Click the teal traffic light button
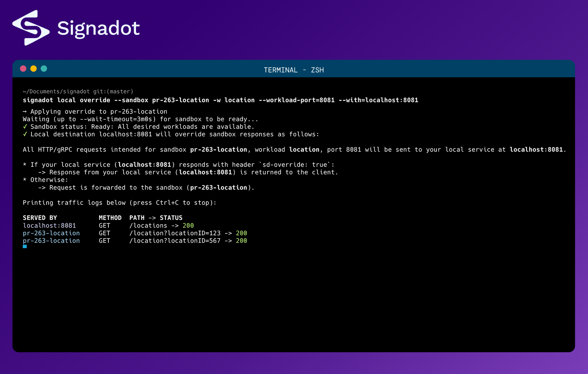588x374 pixels. click(x=44, y=68)
